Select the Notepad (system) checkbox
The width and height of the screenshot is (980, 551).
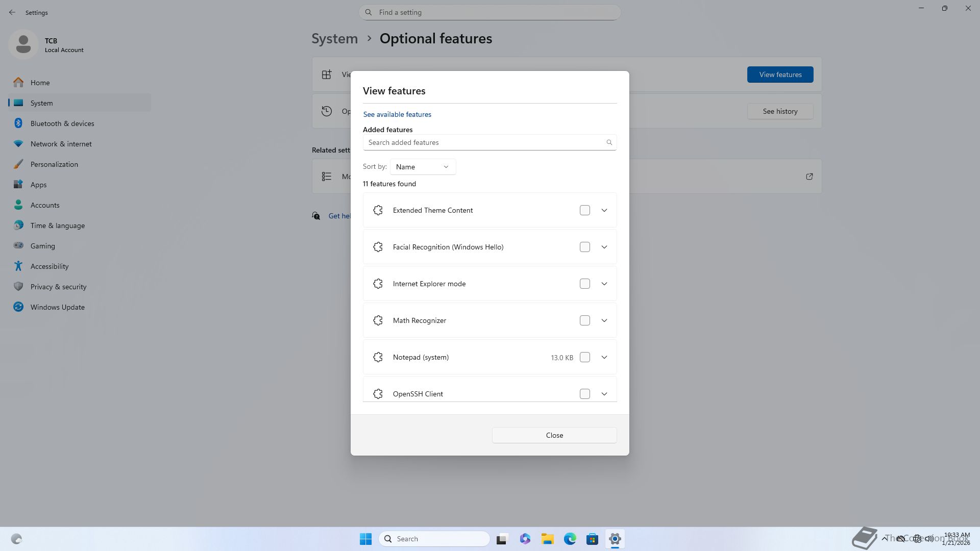coord(585,357)
